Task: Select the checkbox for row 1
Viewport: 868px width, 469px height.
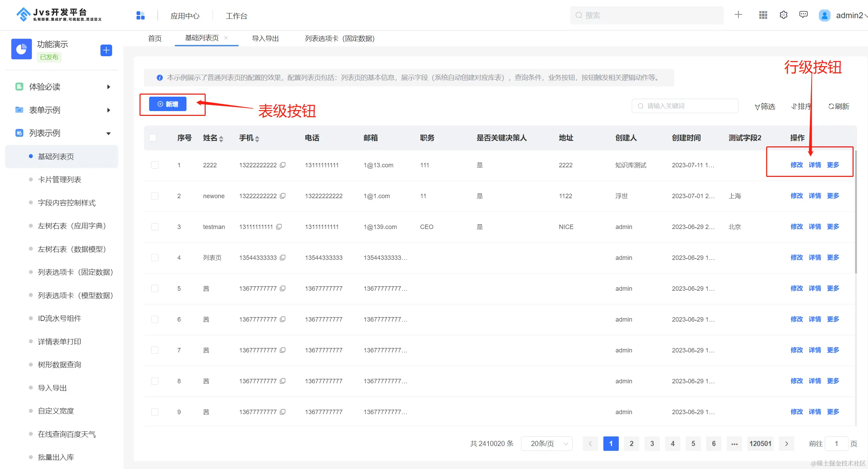Action: 155,165
